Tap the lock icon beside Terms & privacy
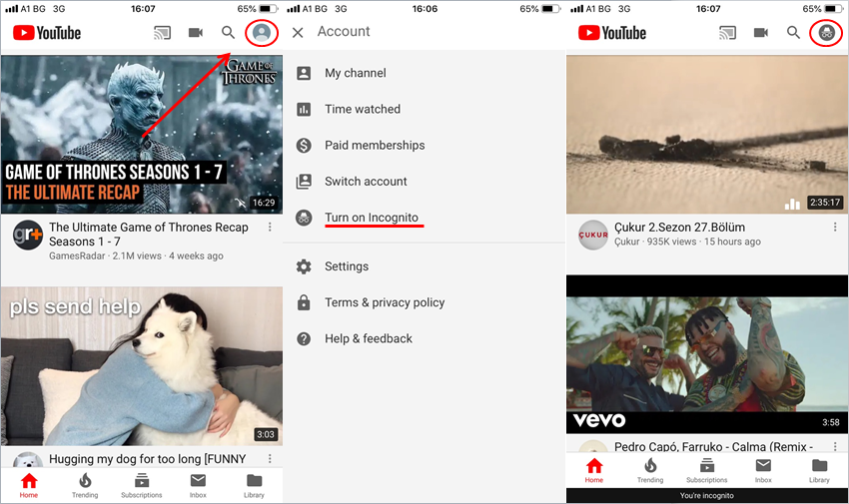The image size is (849, 504). 304,302
